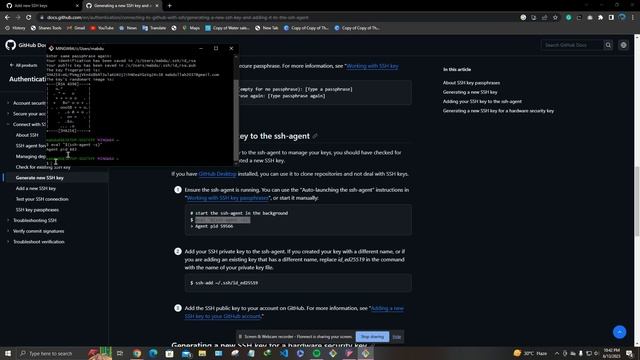The width and height of the screenshot is (640, 360).
Task: Go back with the browser back arrow
Action: [7, 18]
